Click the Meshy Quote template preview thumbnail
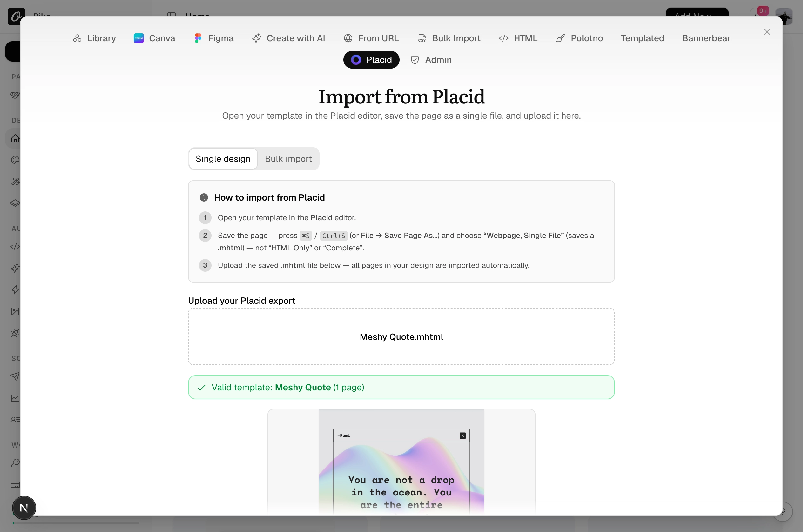This screenshot has width=803, height=532. click(401, 462)
